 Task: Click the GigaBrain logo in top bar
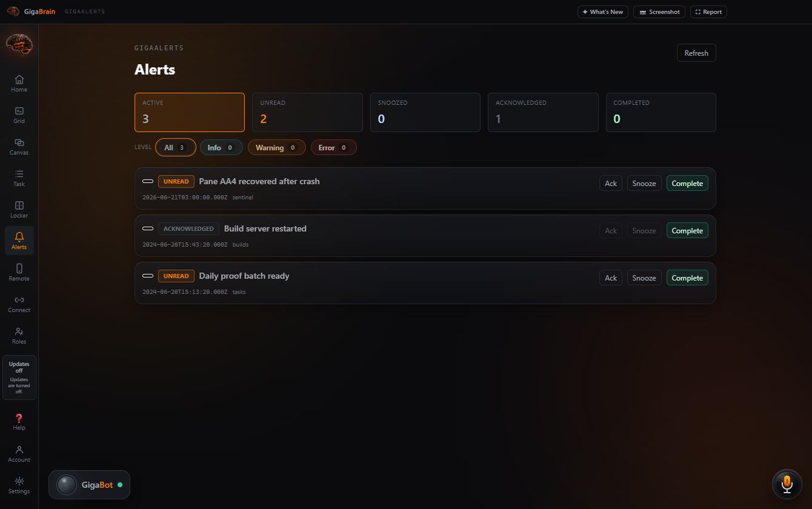(31, 12)
